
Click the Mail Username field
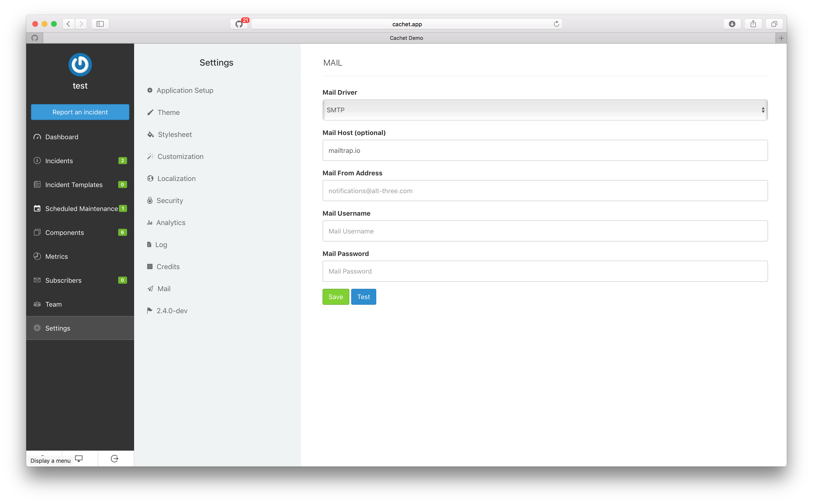pyautogui.click(x=545, y=231)
